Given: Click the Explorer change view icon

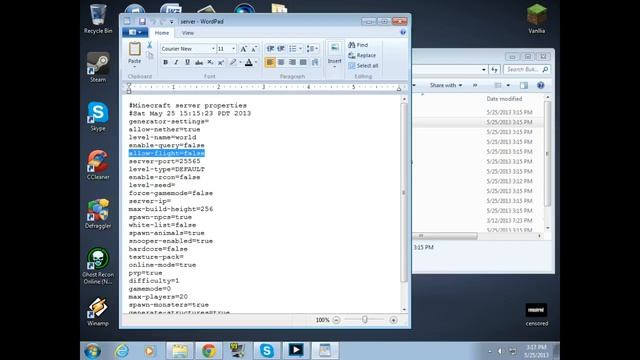Looking at the screenshot, I should [x=498, y=85].
